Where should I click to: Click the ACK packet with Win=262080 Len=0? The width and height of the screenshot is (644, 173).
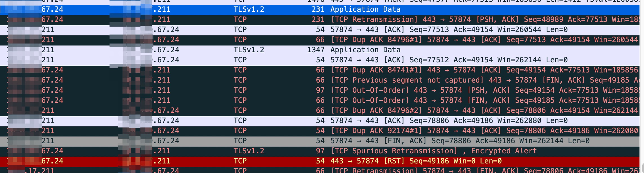click(x=449, y=121)
